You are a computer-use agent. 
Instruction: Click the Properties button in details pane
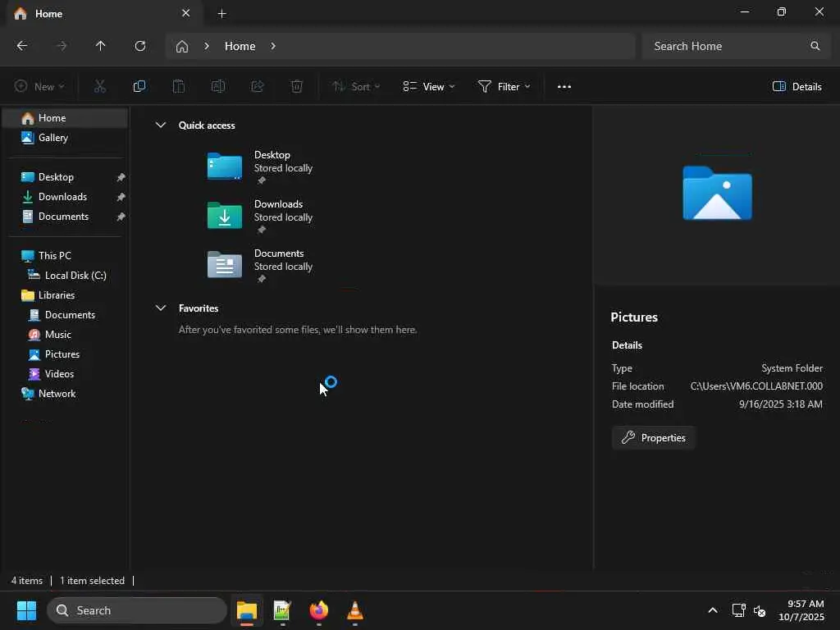[654, 438]
